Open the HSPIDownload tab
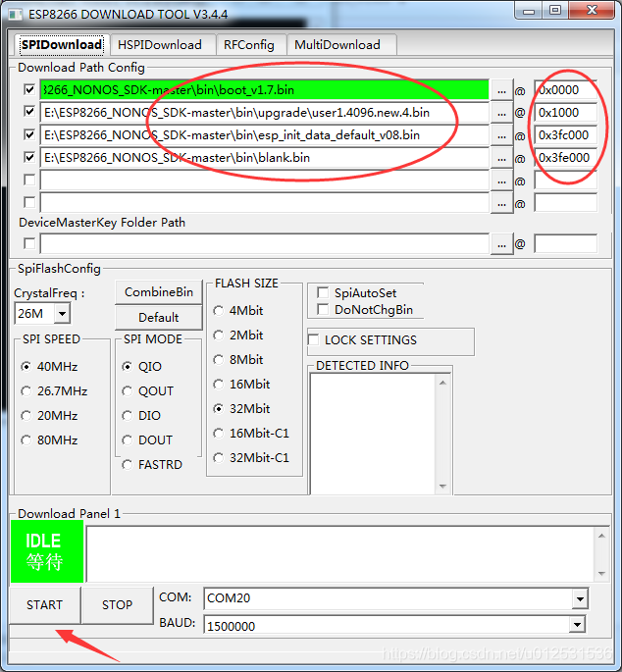Screen dimensions: 622x672 (160, 45)
